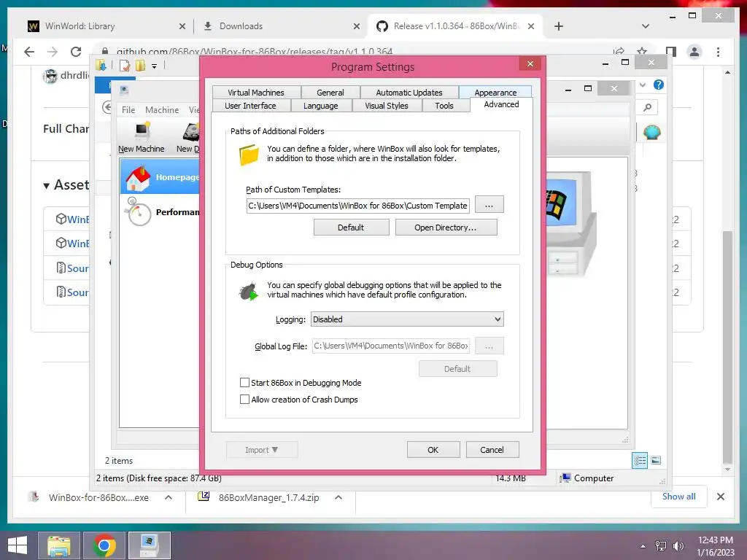Click the network tray icon
This screenshot has height=560, width=747.
click(661, 546)
